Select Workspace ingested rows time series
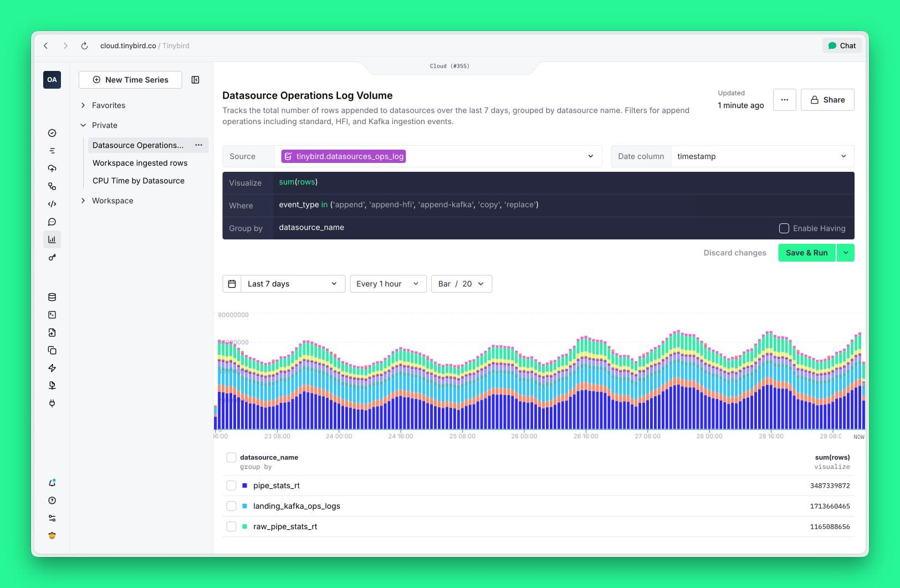The image size is (900, 588). coord(140,163)
